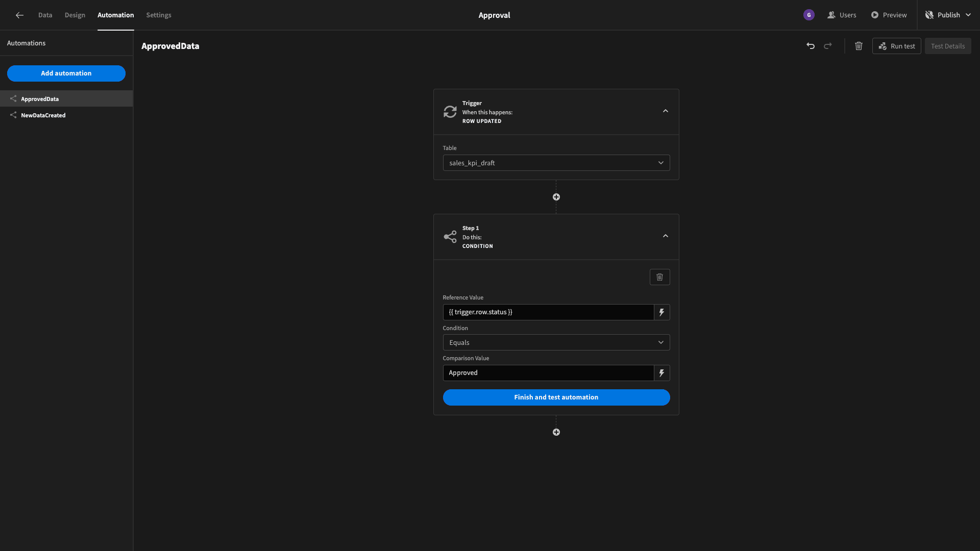Open the user avatar G menu
The height and width of the screenshot is (551, 980).
coord(809,15)
